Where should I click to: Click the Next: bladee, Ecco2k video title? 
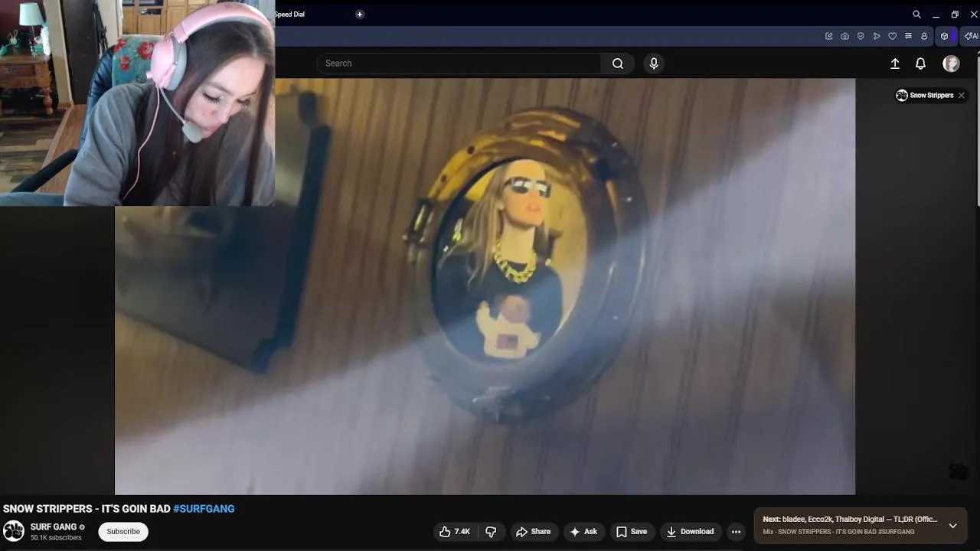tap(850, 520)
